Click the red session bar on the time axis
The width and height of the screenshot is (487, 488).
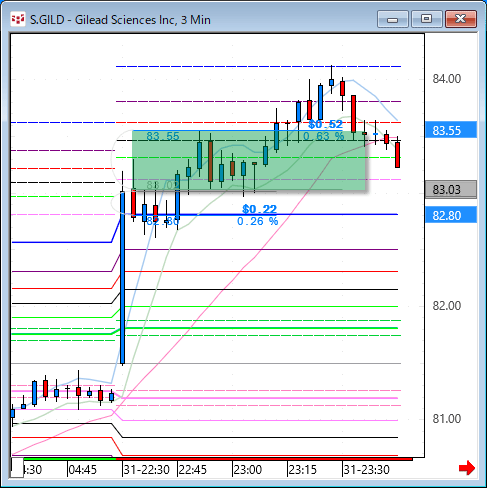pyautogui.click(x=264, y=459)
